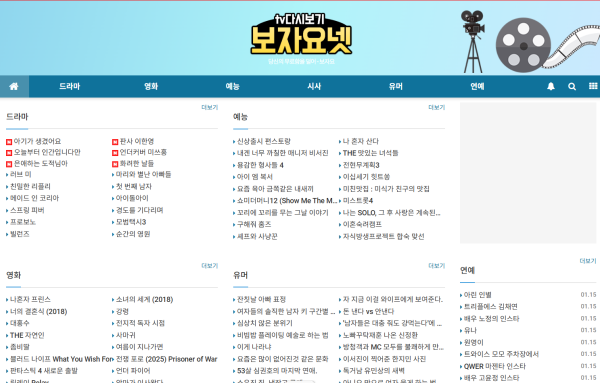Click 더보기 link for 연예 section
The height and width of the screenshot is (383, 600).
(x=588, y=261)
